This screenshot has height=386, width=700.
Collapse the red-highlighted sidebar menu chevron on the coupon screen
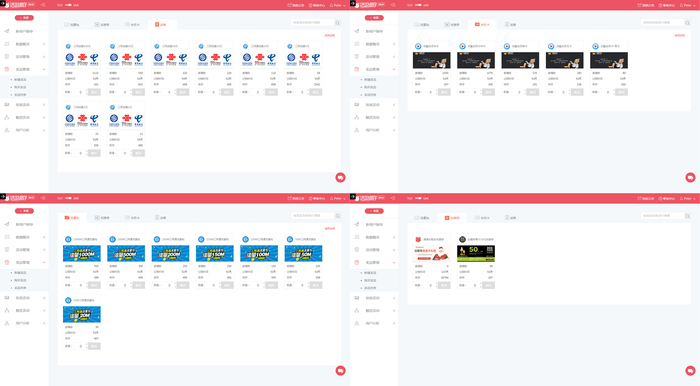point(394,262)
